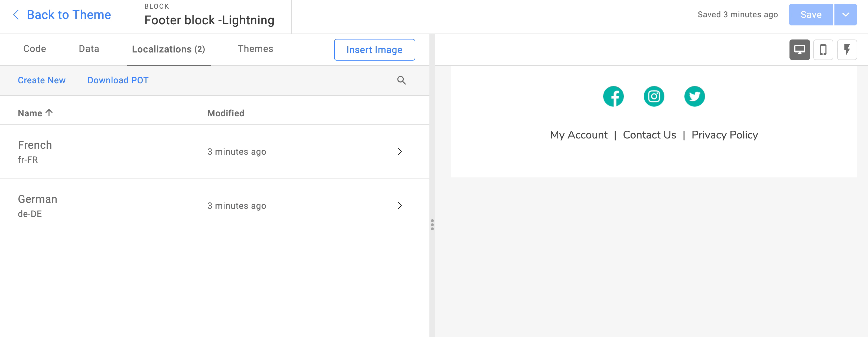The width and height of the screenshot is (868, 337).
Task: Open Privacy Policy link in preview
Action: pyautogui.click(x=725, y=135)
